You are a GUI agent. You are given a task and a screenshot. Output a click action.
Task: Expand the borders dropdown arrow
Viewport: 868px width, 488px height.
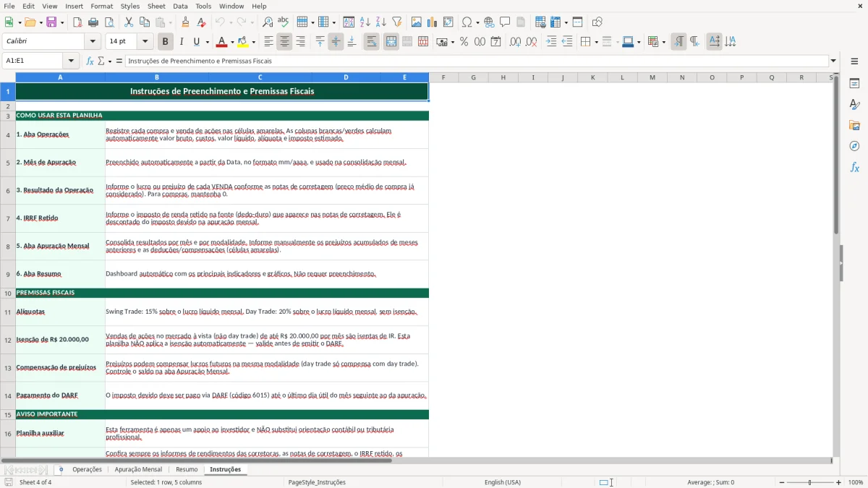click(x=595, y=42)
